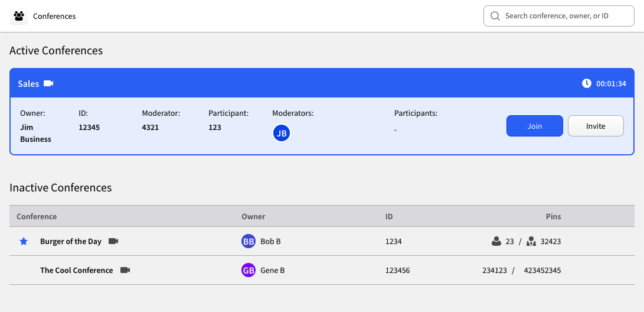Viewport: 644px width, 312px height.
Task: Click the Conferences group icon in header
Action: click(18, 17)
